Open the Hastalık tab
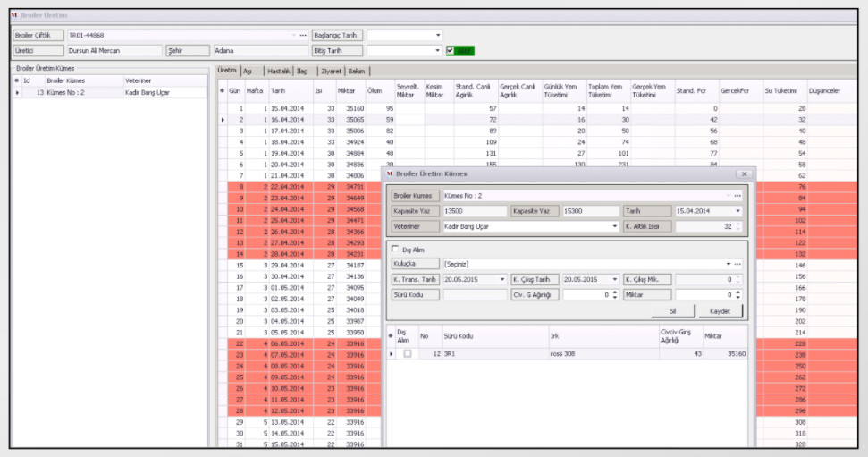The width and height of the screenshot is (868, 457). (x=278, y=72)
